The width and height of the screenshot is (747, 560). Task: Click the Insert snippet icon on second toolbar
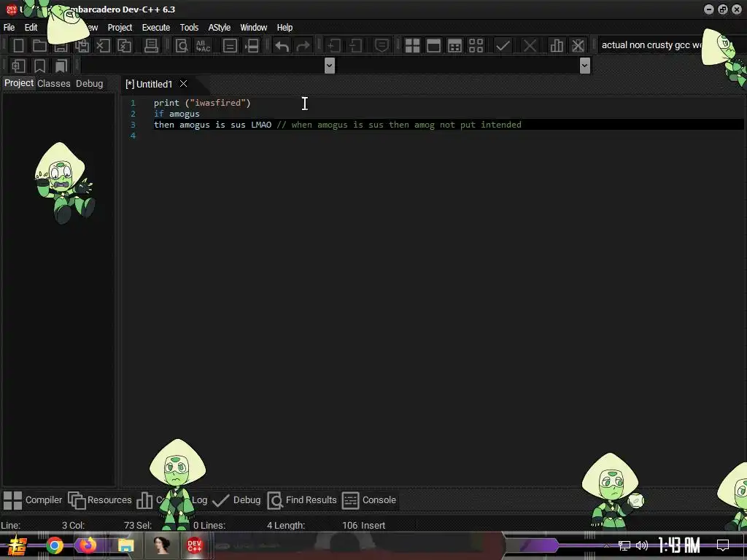click(18, 66)
